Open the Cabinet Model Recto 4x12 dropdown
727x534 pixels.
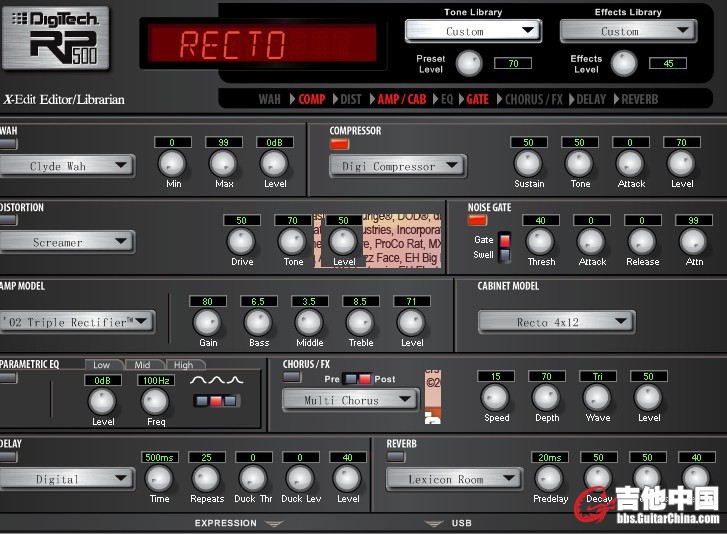(x=556, y=322)
